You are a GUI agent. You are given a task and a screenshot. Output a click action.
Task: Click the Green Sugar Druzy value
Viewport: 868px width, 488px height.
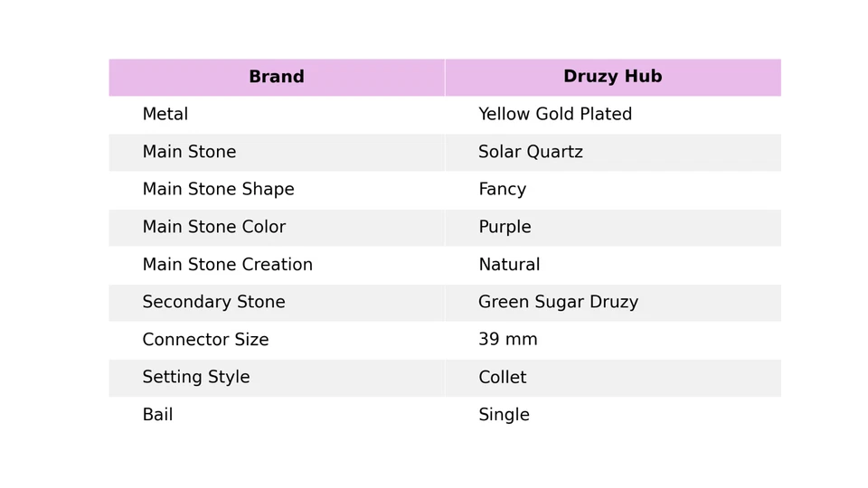point(558,303)
